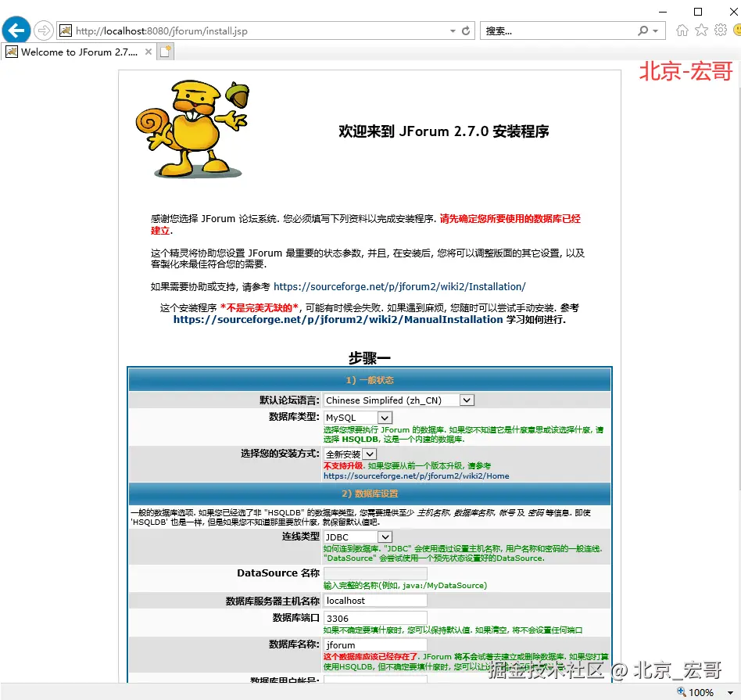Image resolution: width=741 pixels, height=700 pixels.
Task: Click the DataSource name input field
Action: [375, 573]
